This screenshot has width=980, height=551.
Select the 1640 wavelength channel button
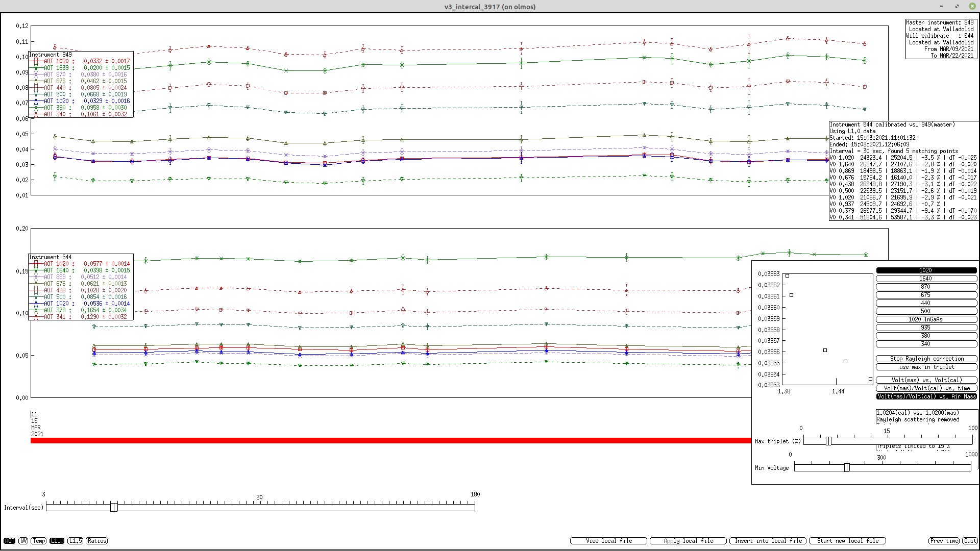click(x=926, y=279)
